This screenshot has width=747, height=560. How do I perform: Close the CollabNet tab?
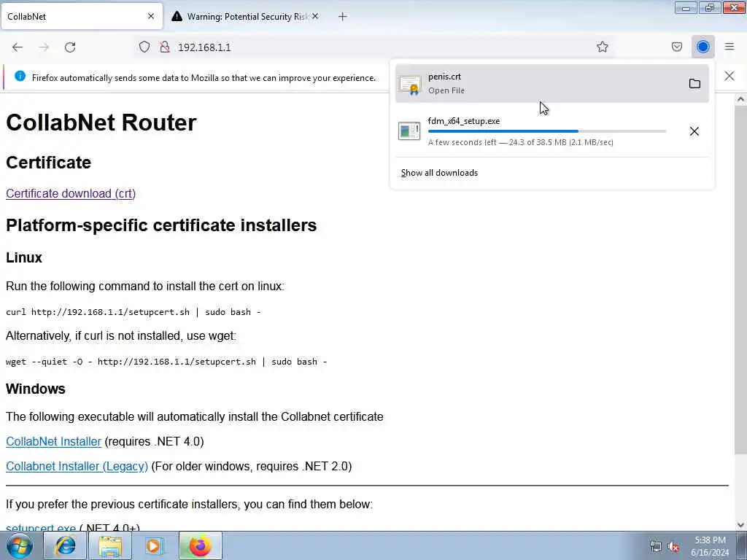[151, 16]
